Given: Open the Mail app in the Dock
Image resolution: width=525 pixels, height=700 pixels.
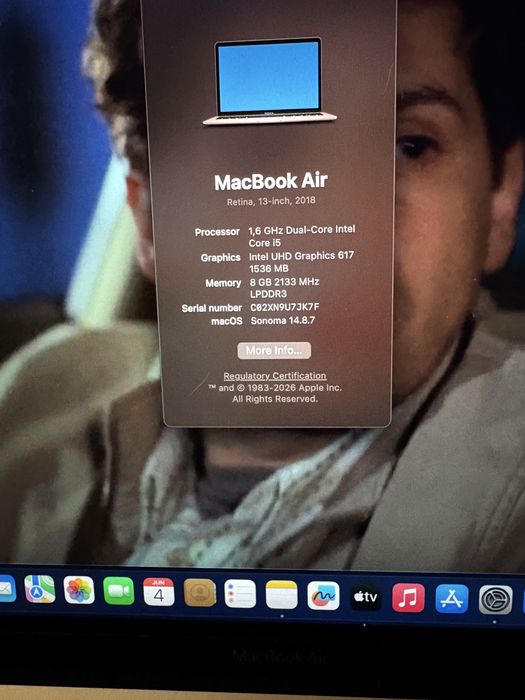Looking at the screenshot, I should pos(7,588).
